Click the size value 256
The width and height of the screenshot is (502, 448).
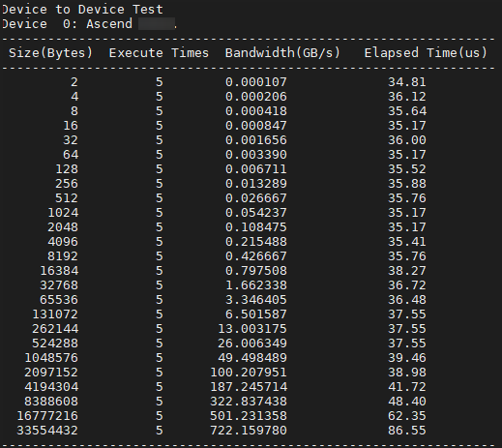pyautogui.click(x=67, y=184)
